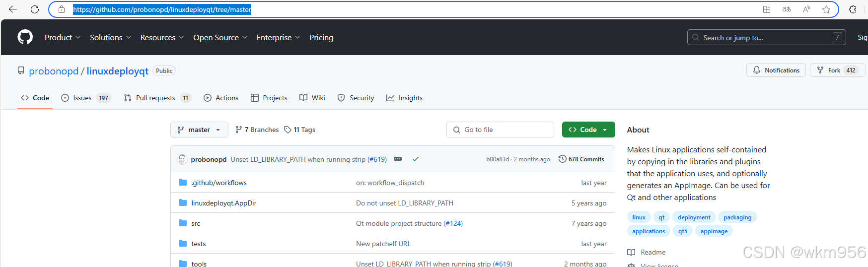This screenshot has height=267, width=868.
Task: Open the Wiki tab
Action: [x=312, y=98]
